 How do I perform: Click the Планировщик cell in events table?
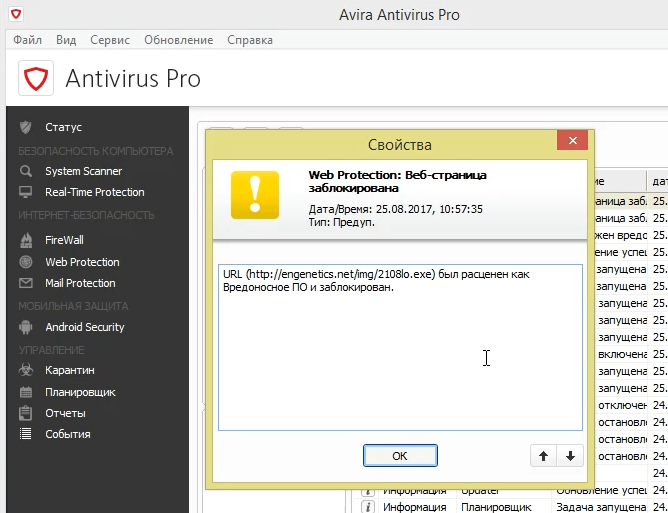click(x=496, y=507)
